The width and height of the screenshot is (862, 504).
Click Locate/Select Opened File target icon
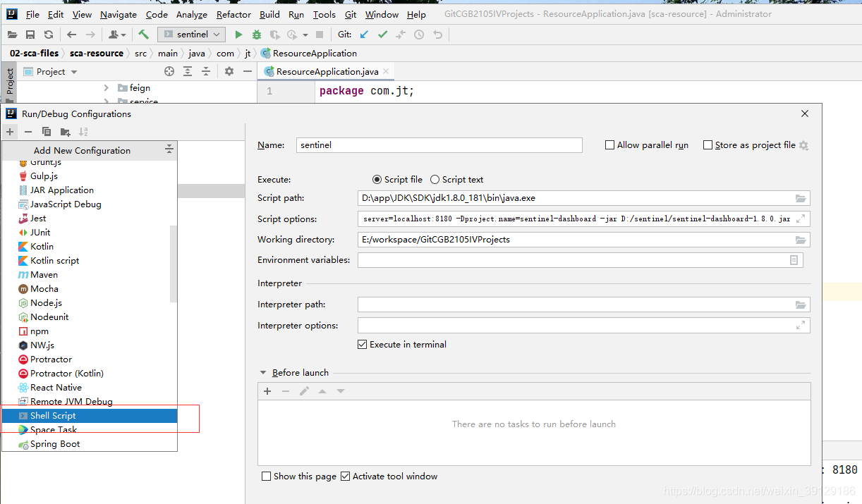coord(169,71)
